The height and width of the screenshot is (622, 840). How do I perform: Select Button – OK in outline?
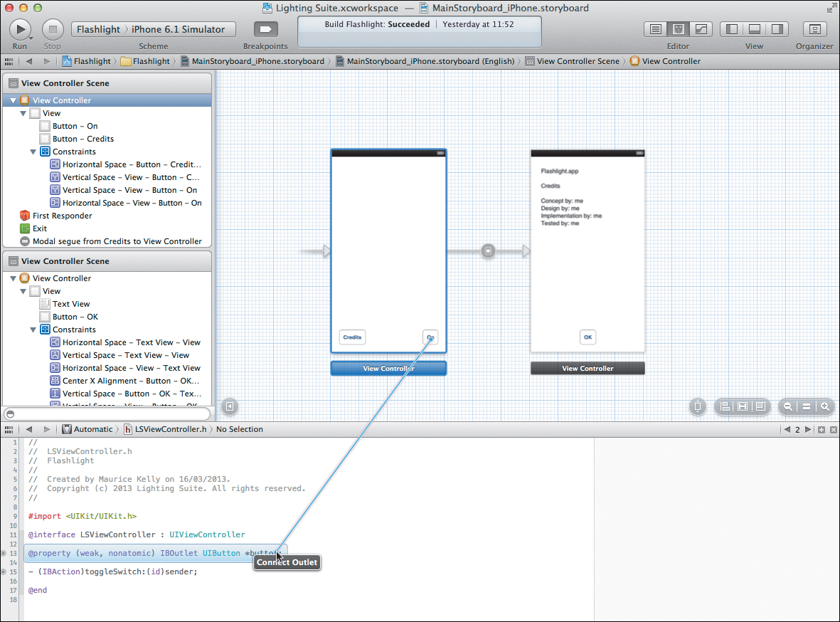click(x=69, y=317)
